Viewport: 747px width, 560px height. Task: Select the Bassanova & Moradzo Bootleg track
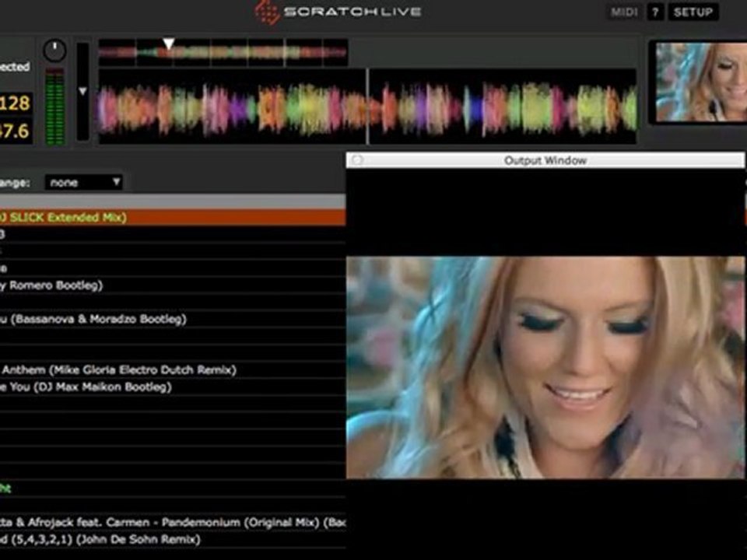point(173,319)
